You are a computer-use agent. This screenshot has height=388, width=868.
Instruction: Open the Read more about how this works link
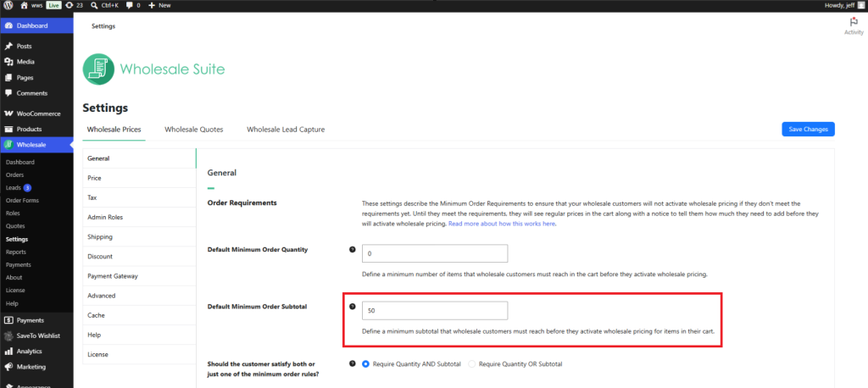click(x=502, y=224)
